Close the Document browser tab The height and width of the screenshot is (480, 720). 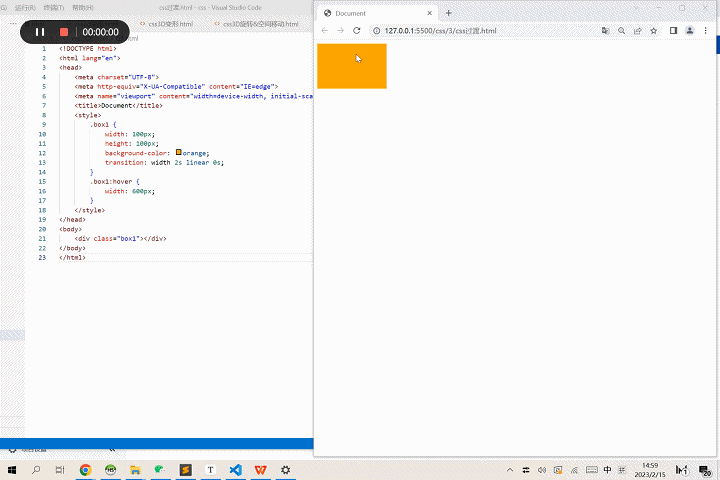[429, 13]
